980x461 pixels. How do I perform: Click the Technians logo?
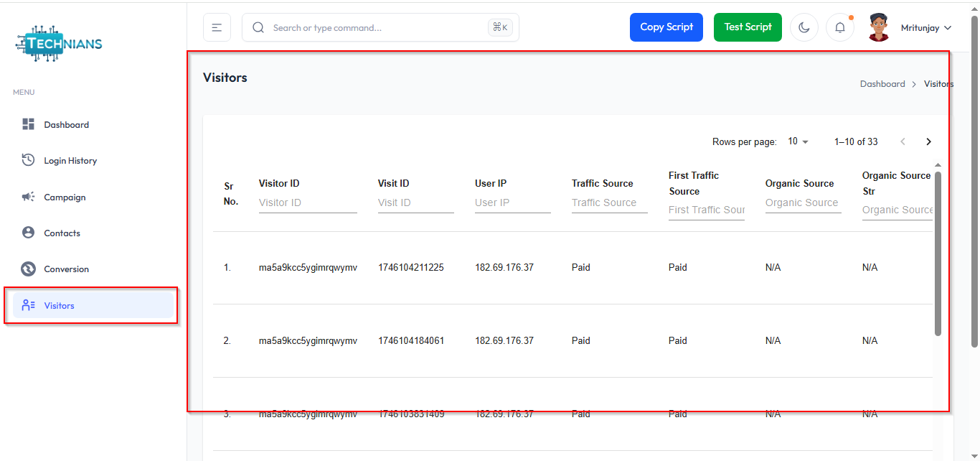(59, 45)
